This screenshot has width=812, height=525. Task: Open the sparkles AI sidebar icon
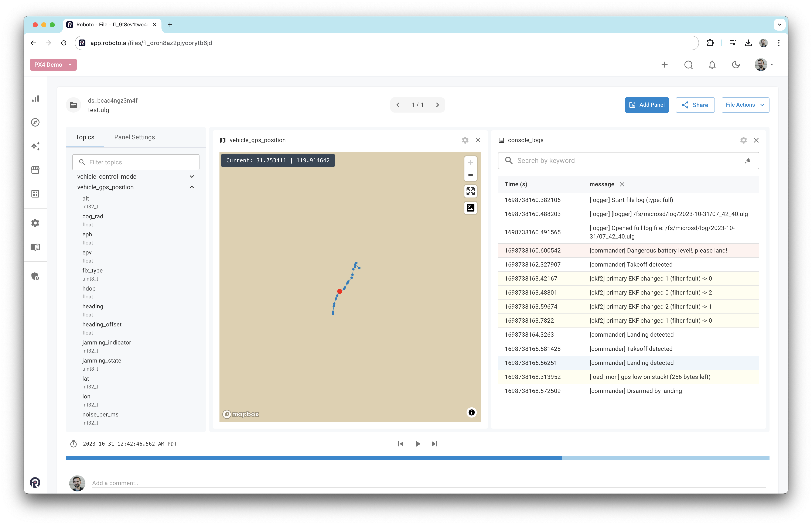click(x=35, y=146)
